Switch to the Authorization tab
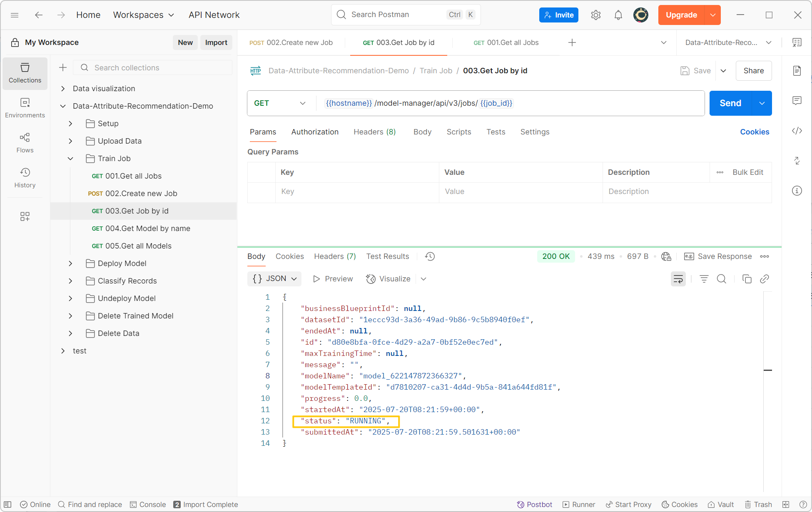Screen dimensions: 812x512 (x=315, y=132)
